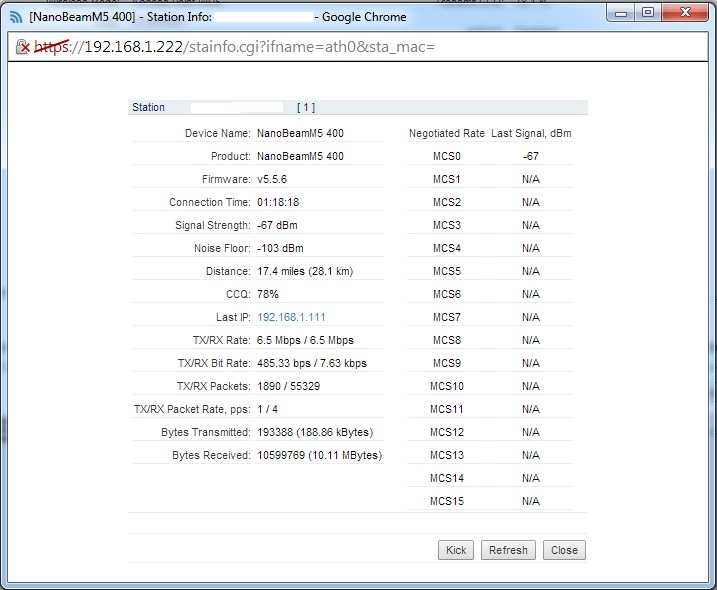Click the Firmware: label
The image size is (717, 590).
tap(226, 179)
